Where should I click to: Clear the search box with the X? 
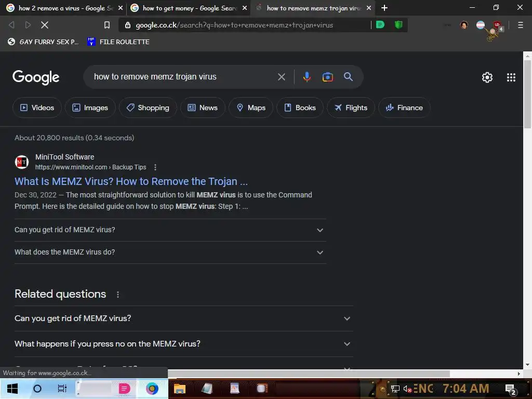point(281,77)
